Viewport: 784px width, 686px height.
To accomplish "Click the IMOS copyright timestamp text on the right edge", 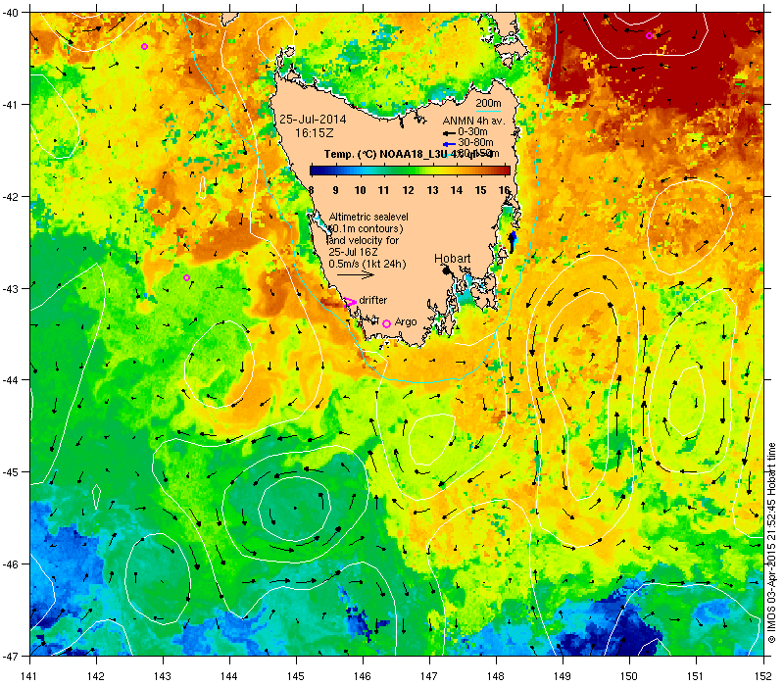I will [772, 544].
